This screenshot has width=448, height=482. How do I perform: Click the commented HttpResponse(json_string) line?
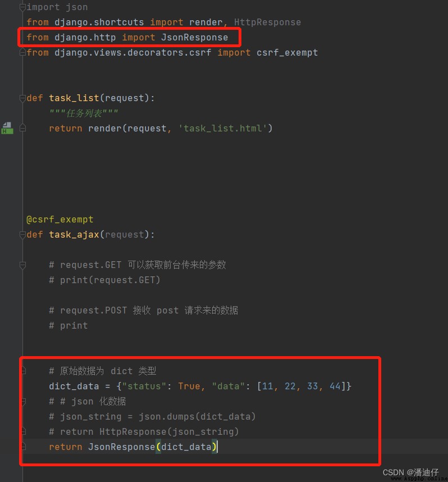(x=144, y=431)
